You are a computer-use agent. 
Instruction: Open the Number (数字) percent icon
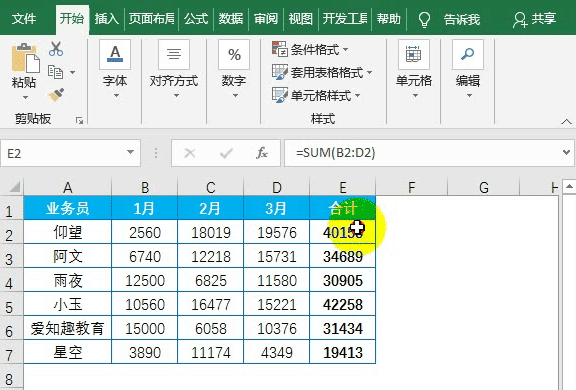point(234,54)
